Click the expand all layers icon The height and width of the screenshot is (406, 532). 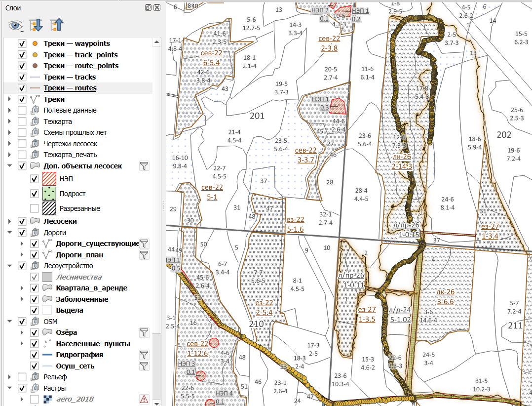(x=36, y=25)
